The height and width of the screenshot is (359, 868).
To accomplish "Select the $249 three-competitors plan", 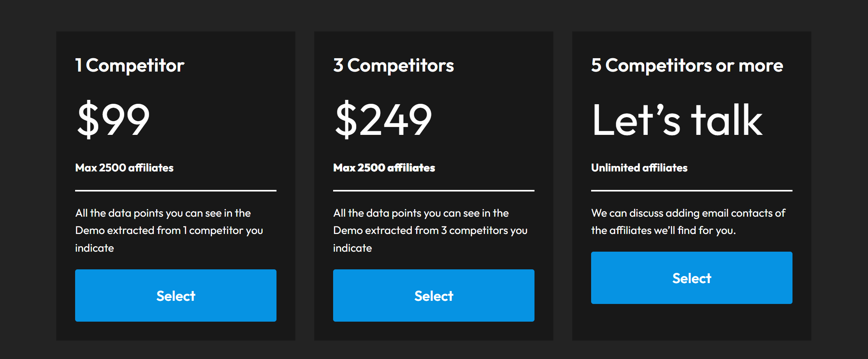I will tap(433, 295).
